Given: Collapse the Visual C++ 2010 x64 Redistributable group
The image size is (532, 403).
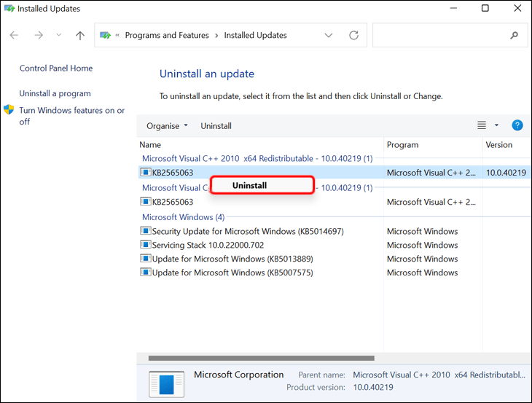Looking at the screenshot, I should (x=257, y=158).
